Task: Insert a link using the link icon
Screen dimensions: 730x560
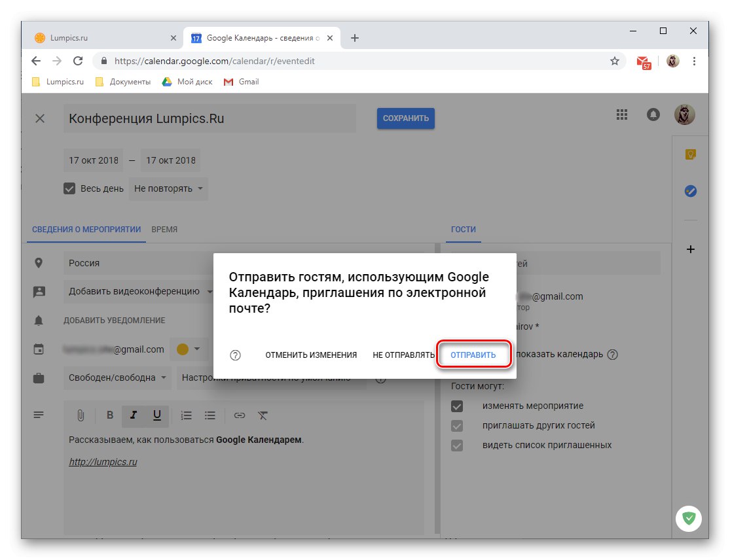Action: click(x=238, y=415)
